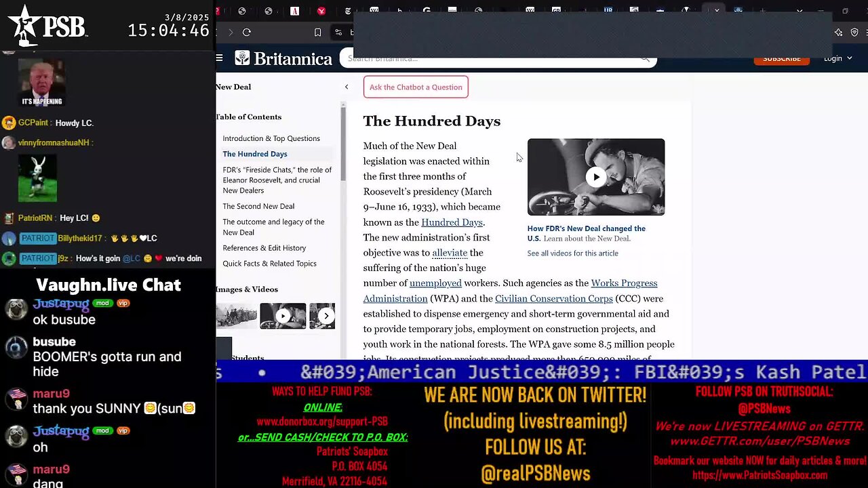This screenshot has width=868, height=488.
Task: Click the Brave shield icon
Action: point(854,32)
